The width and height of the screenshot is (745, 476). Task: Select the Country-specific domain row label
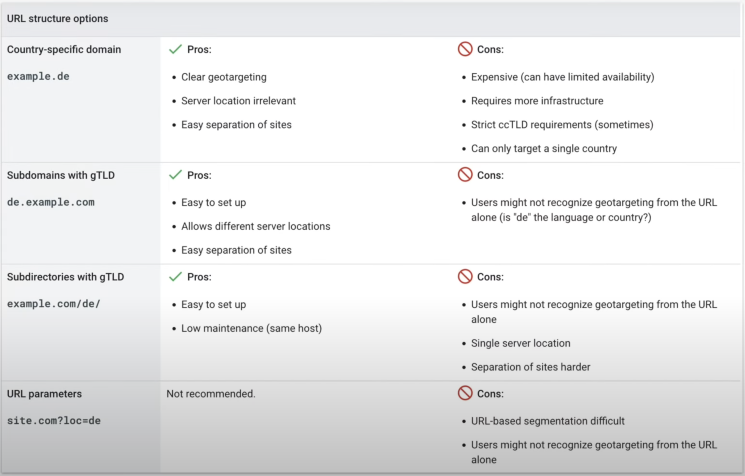[x=64, y=49]
